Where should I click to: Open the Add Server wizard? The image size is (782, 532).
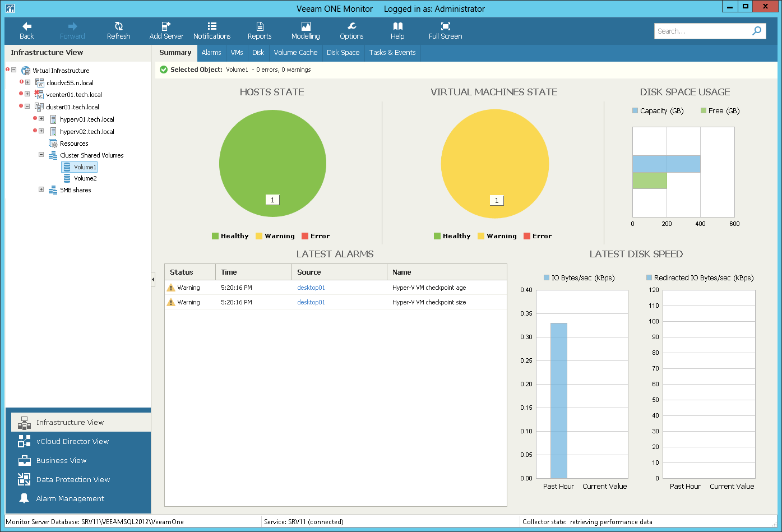tap(166, 31)
